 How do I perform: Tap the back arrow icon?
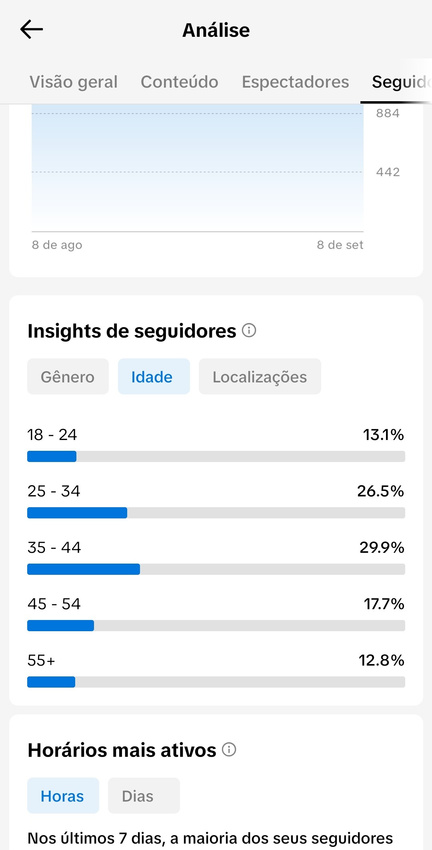point(31,29)
